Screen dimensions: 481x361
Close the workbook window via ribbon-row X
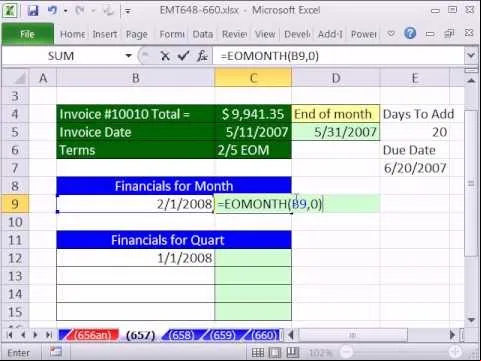point(469,33)
